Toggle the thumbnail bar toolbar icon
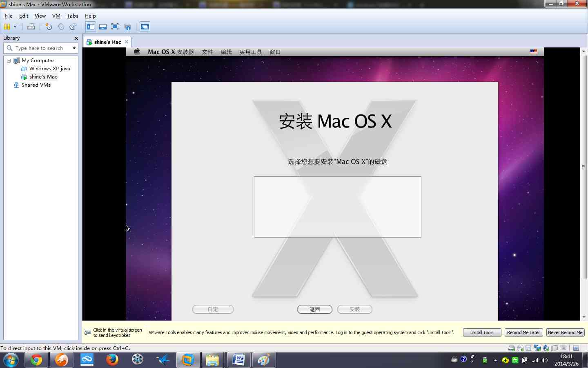The width and height of the screenshot is (588, 368). (103, 27)
